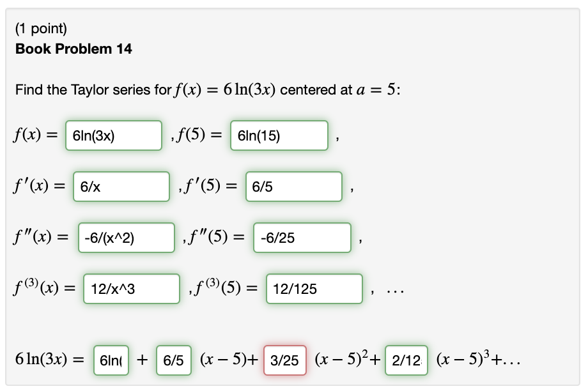This screenshot has height=391, width=588.
Task: Focus the f'(5) answer box showing 6/5
Action: tap(293, 187)
